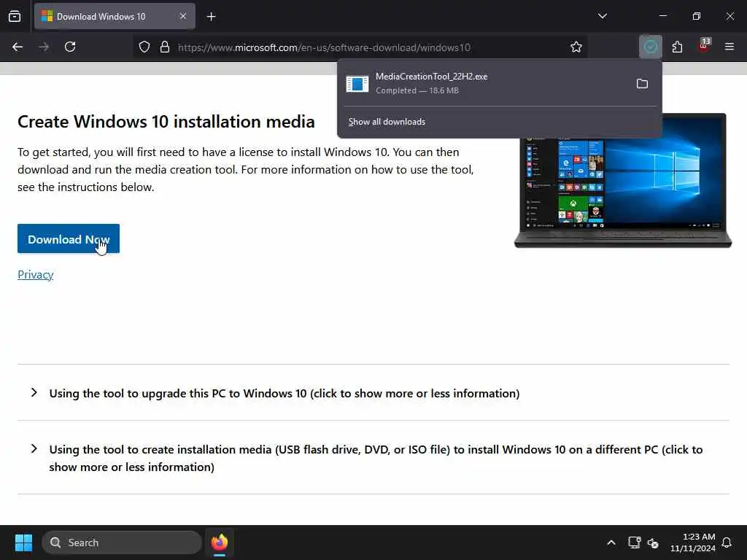The image size is (747, 560).
Task: Open the notifications bell icon
Action: [727, 542]
